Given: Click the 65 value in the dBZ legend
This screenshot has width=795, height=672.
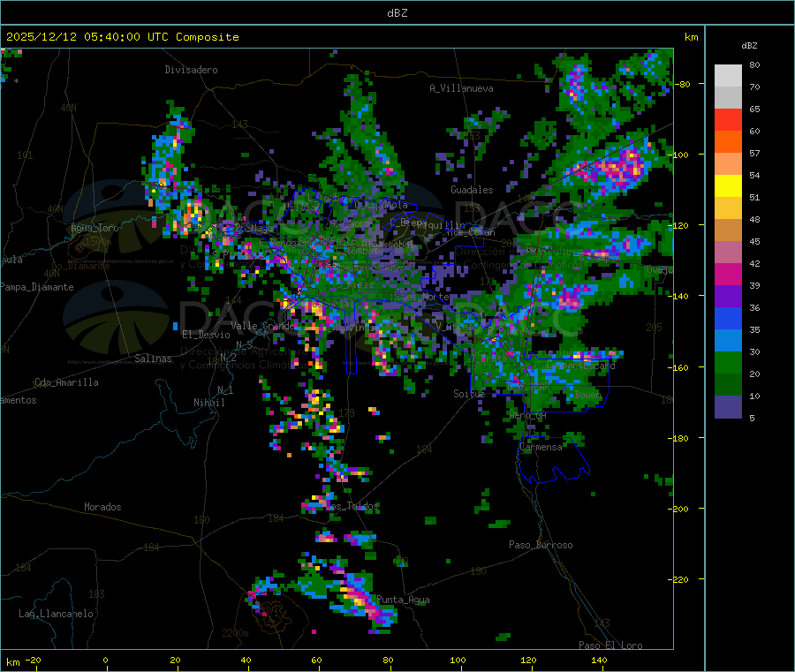Looking at the screenshot, I should tap(754, 109).
